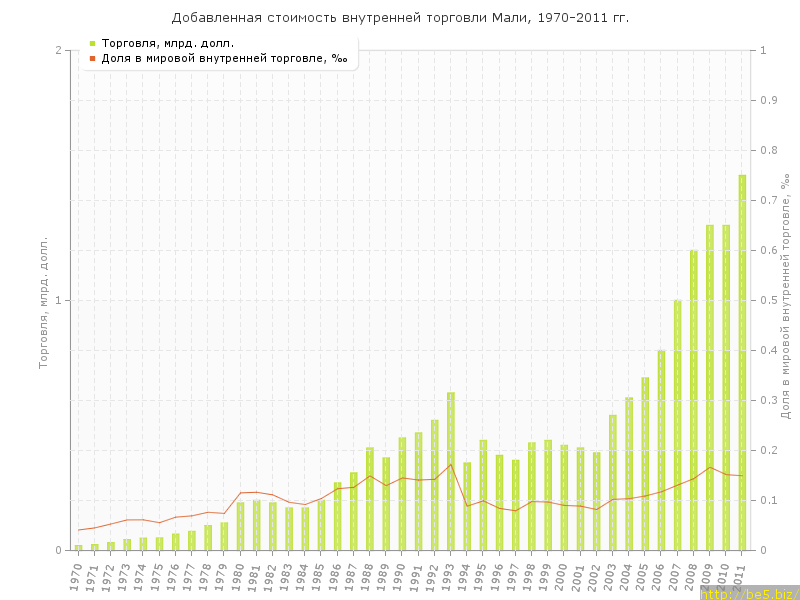Click the value 2 on left axis
800x600 pixels.
tap(58, 50)
